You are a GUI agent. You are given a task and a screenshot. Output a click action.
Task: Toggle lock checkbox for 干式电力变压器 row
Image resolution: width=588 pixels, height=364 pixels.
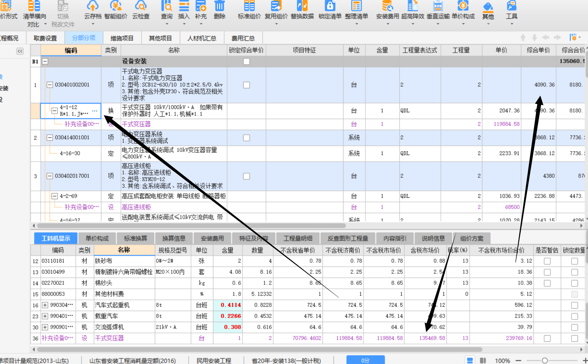[246, 85]
